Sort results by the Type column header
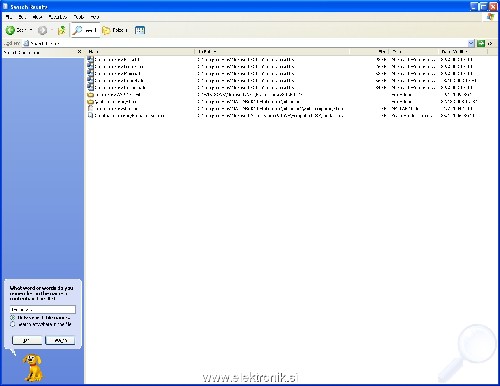 pos(413,52)
